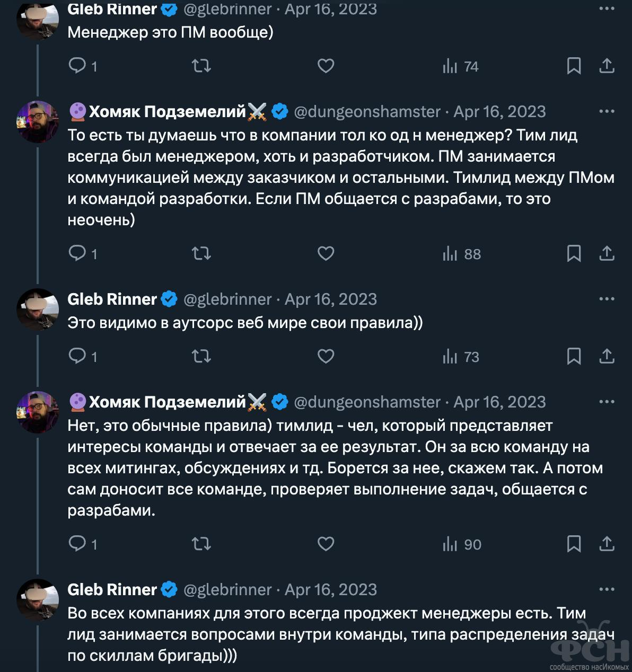Like Gleb Rinner's "Менеджер это ПМ вообще" tweet
632x672 pixels.
tap(326, 66)
